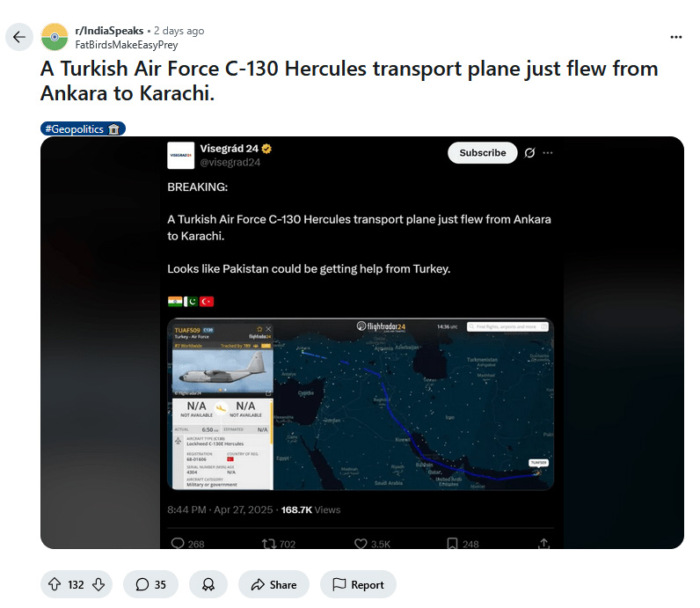
Task: Click the tweet reply icon
Action: tap(178, 544)
